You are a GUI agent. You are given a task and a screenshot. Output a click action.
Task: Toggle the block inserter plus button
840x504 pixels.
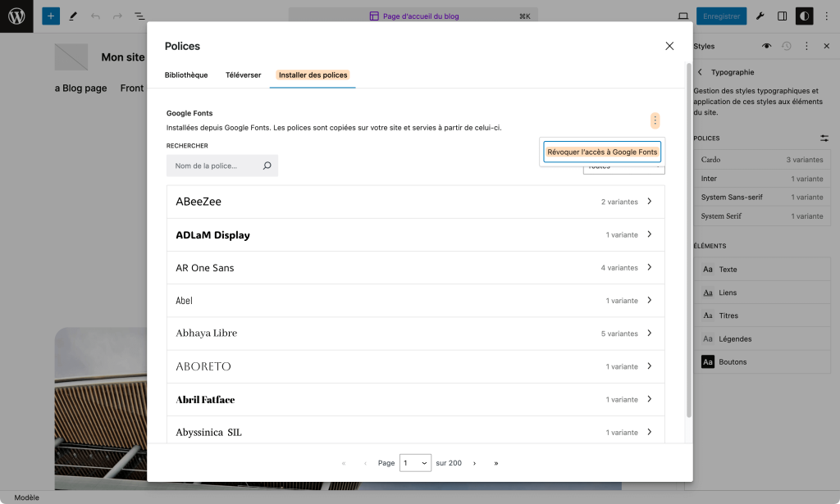click(x=51, y=16)
